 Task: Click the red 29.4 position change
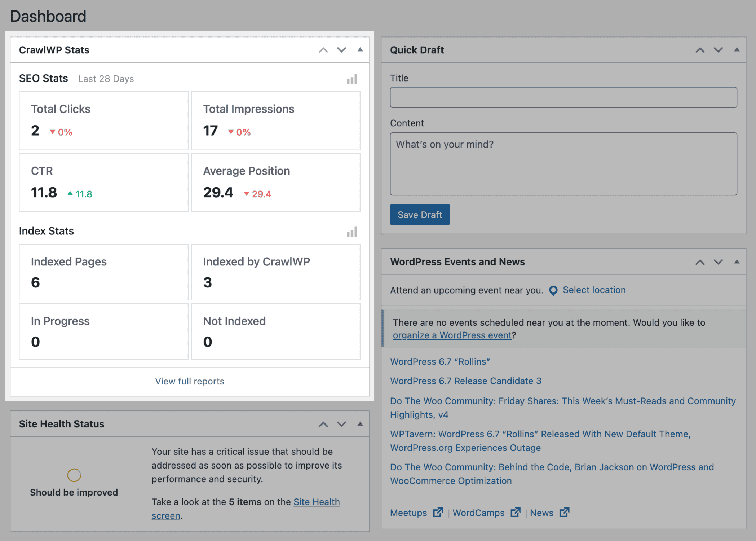click(257, 194)
